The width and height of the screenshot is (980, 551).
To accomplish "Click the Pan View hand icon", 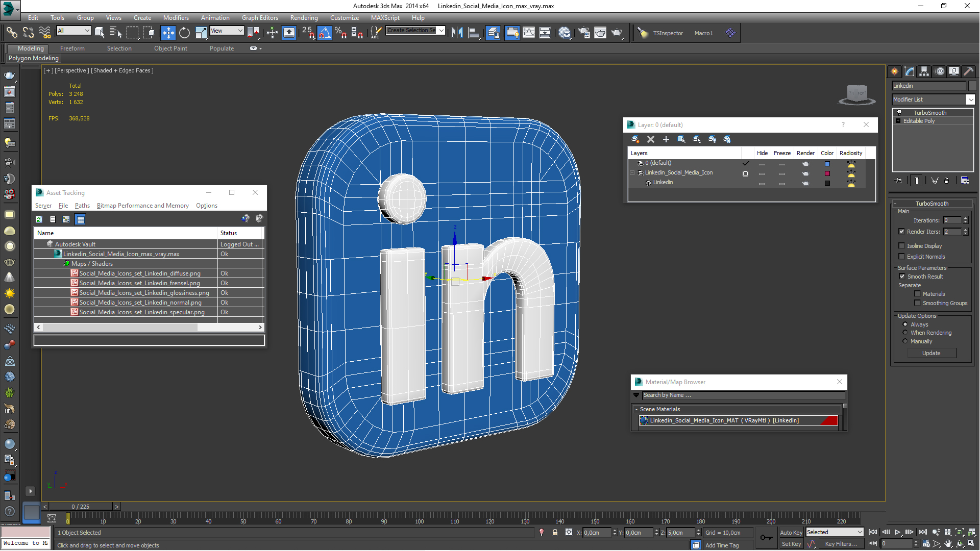I will pyautogui.click(x=948, y=544).
